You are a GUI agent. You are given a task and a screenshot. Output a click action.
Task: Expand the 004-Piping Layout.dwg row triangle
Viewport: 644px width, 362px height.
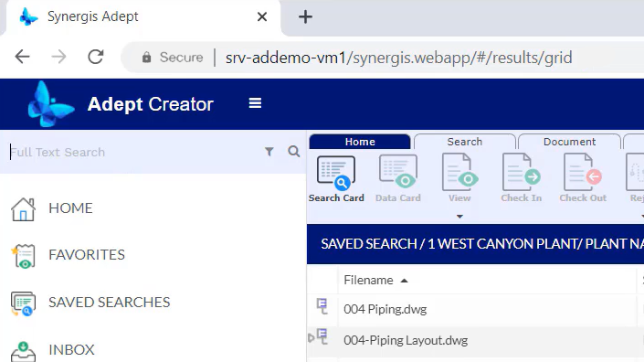coord(311,338)
